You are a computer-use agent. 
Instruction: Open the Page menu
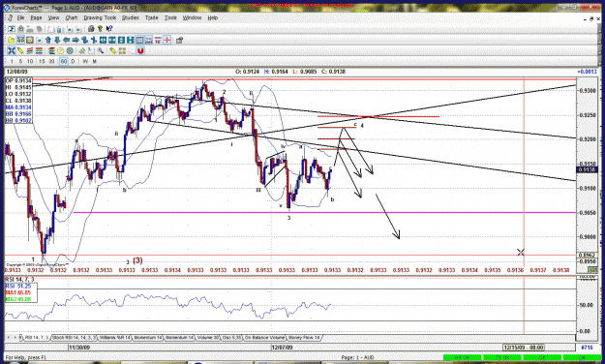pos(36,17)
